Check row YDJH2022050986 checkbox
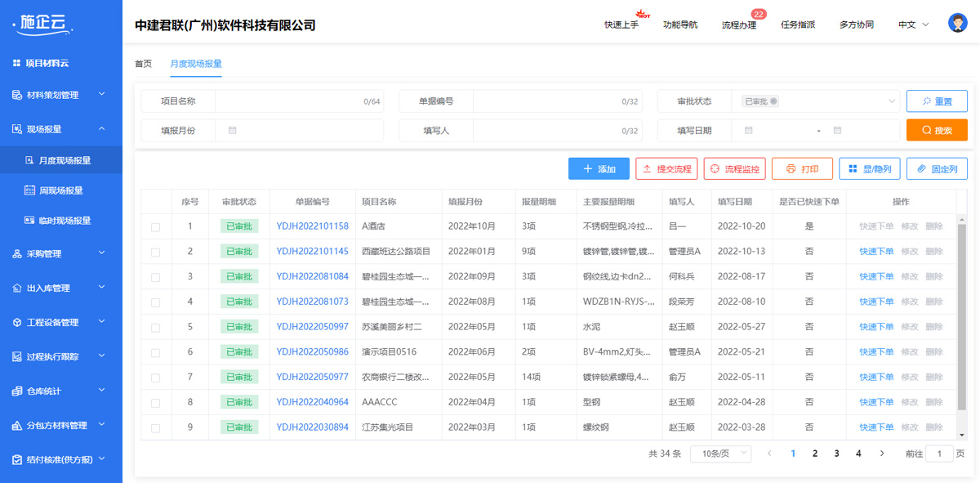The height and width of the screenshot is (483, 980). pos(155,353)
